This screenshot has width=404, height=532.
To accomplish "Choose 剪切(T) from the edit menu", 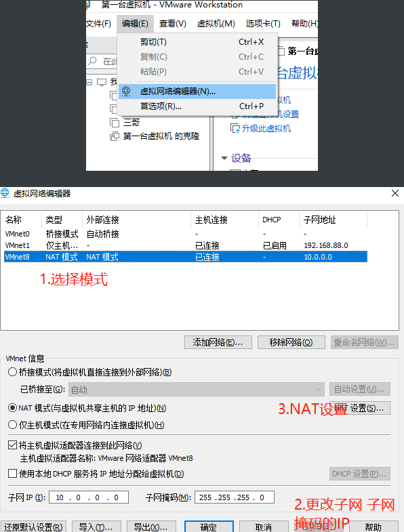I will pos(197,42).
